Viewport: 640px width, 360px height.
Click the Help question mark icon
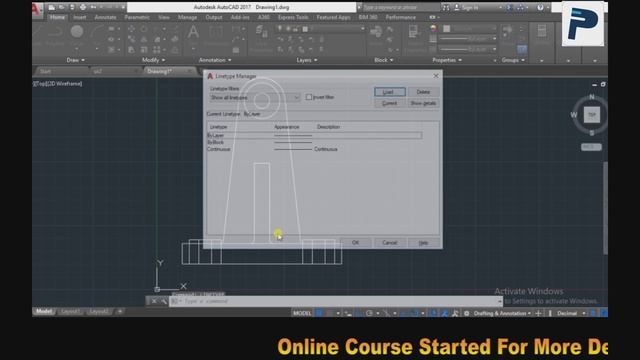pyautogui.click(x=540, y=7)
